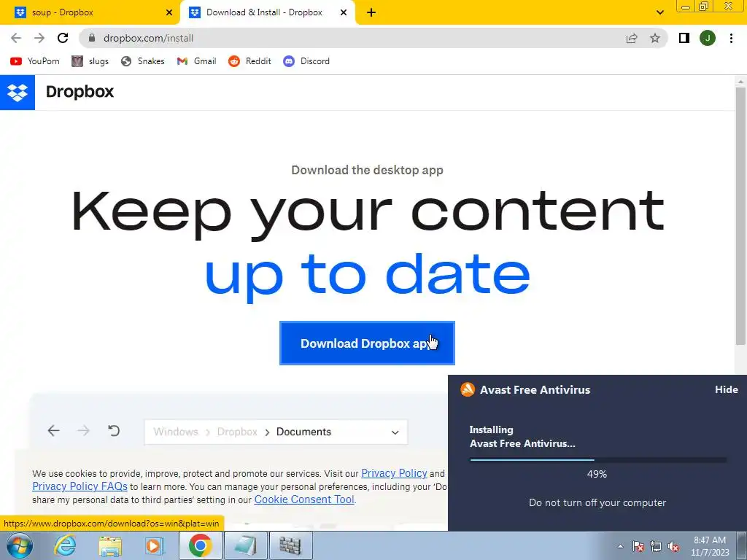Bookmark this page with the star
The width and height of the screenshot is (747, 560).
[655, 38]
